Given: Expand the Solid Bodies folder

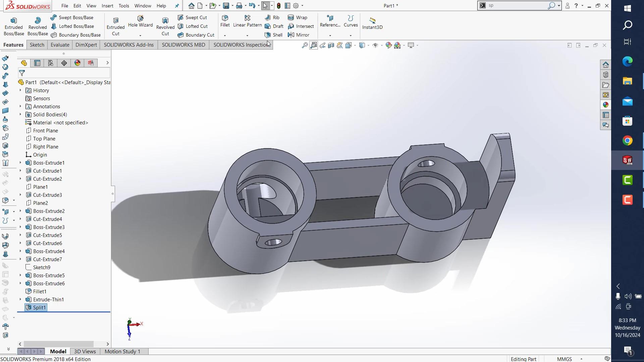Looking at the screenshot, I should (x=20, y=114).
